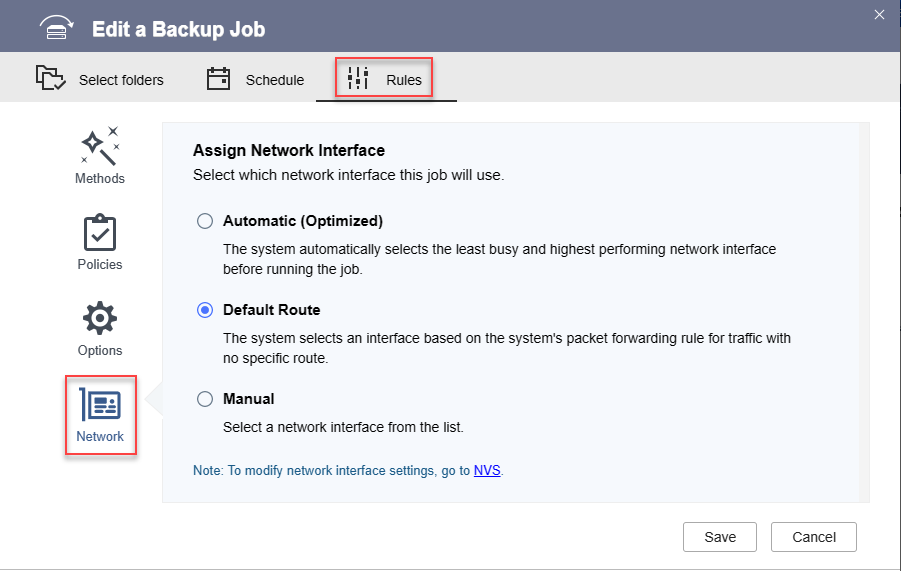Select the Options gear icon
Image resolution: width=901 pixels, height=571 pixels.
click(x=100, y=319)
